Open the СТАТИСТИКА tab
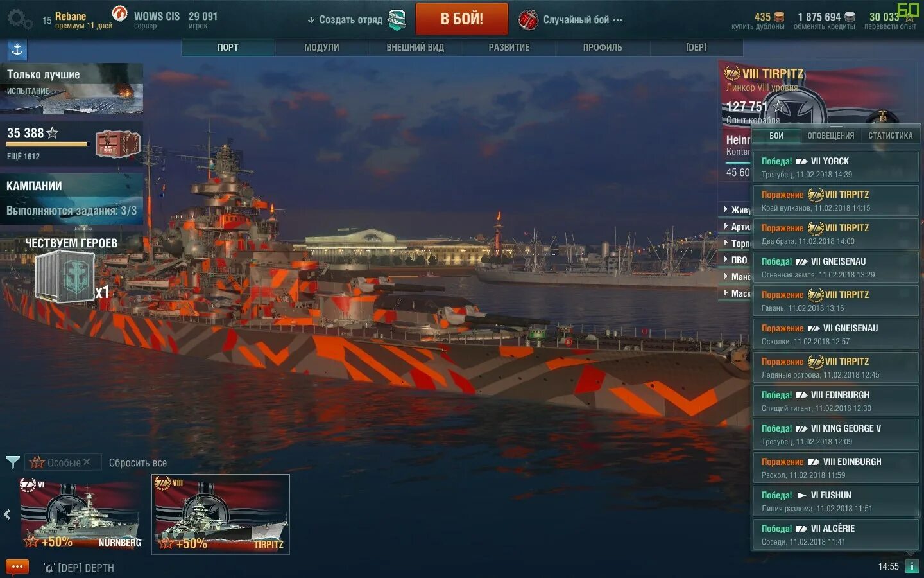The width and height of the screenshot is (924, 578). [x=890, y=136]
